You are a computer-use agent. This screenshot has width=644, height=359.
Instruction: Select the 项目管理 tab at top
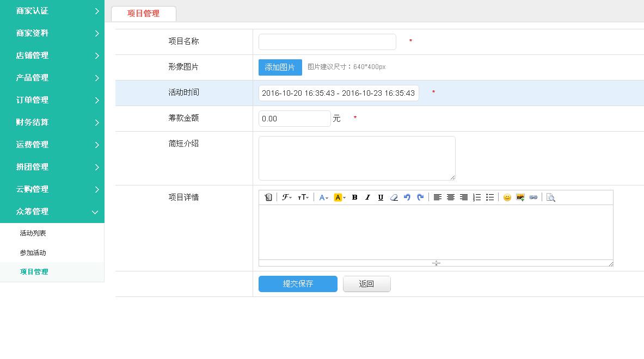144,14
